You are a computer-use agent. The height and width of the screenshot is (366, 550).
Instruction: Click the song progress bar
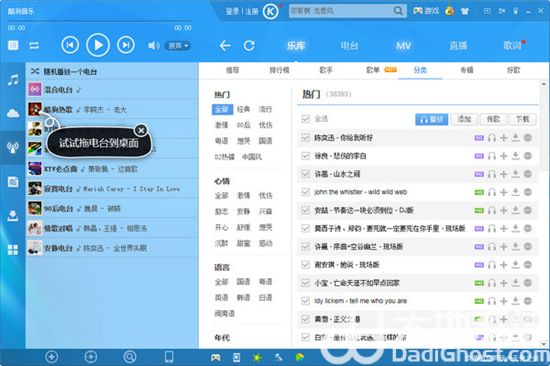pos(99,21)
